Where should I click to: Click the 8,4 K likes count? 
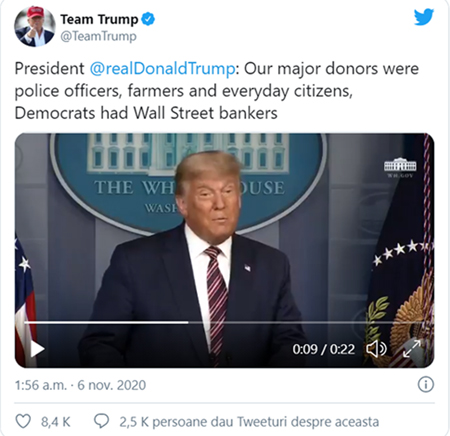[56, 422]
